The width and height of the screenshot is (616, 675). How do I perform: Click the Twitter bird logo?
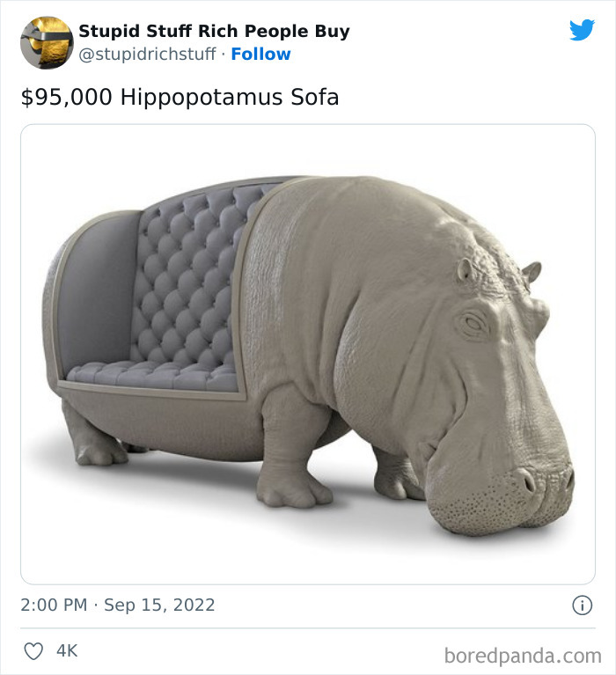[x=582, y=31]
